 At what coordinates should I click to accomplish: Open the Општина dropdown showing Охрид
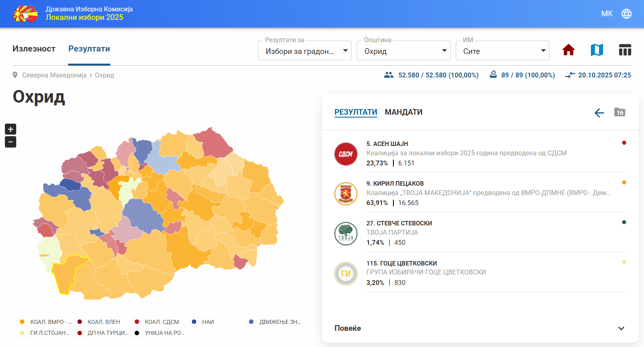click(x=404, y=51)
